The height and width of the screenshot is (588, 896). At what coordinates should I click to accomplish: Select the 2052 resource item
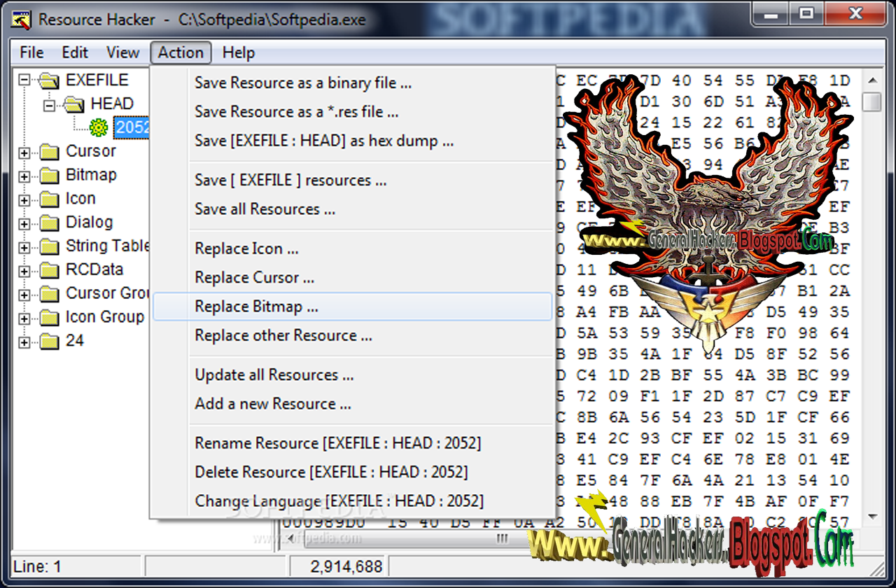pos(132,127)
